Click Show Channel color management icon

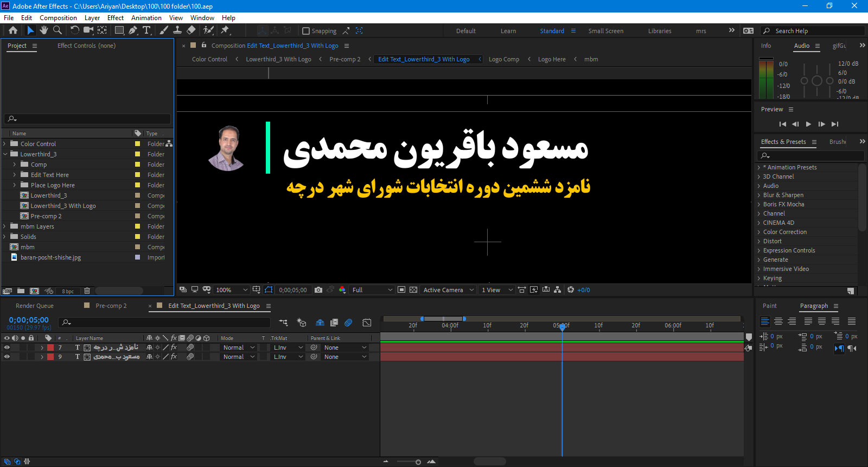(342, 290)
